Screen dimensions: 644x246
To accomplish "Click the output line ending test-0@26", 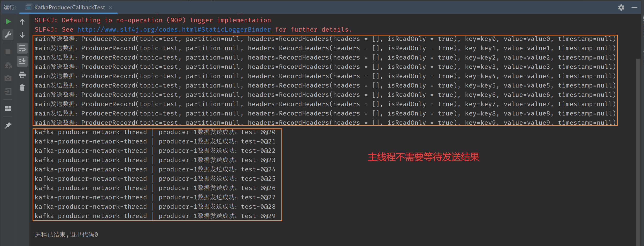I will [155, 188].
